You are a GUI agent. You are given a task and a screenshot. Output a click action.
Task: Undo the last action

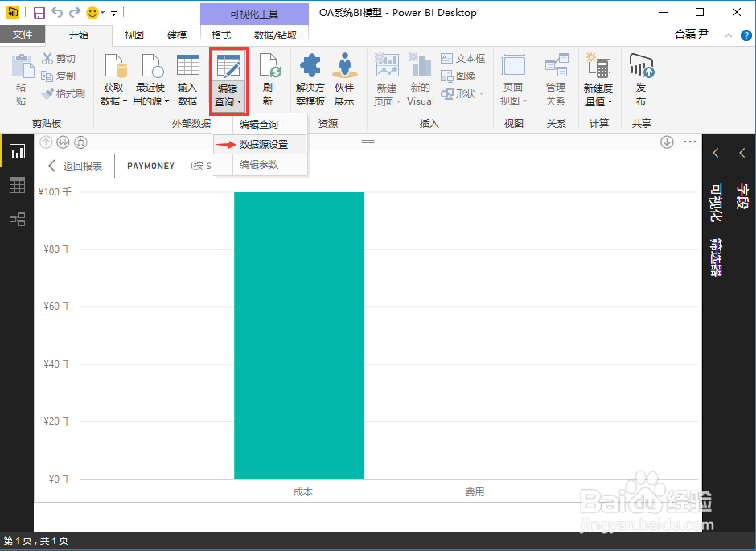(57, 13)
